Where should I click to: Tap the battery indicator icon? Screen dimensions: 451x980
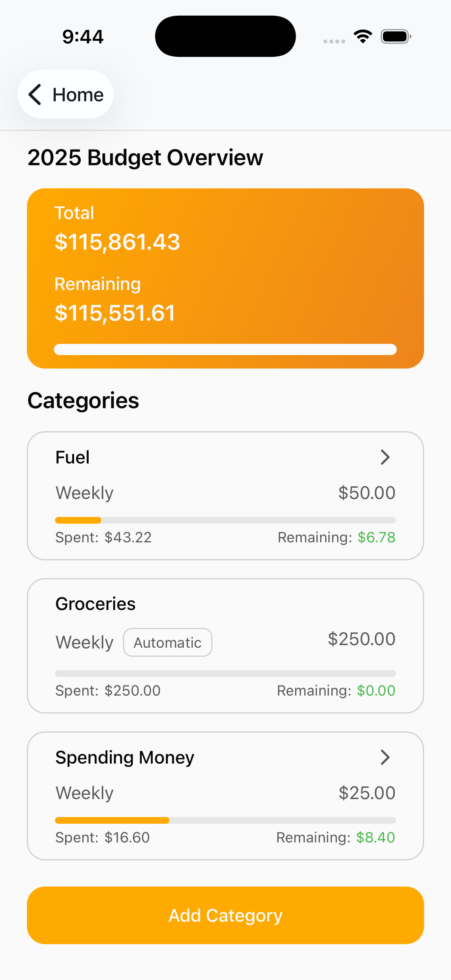395,37
